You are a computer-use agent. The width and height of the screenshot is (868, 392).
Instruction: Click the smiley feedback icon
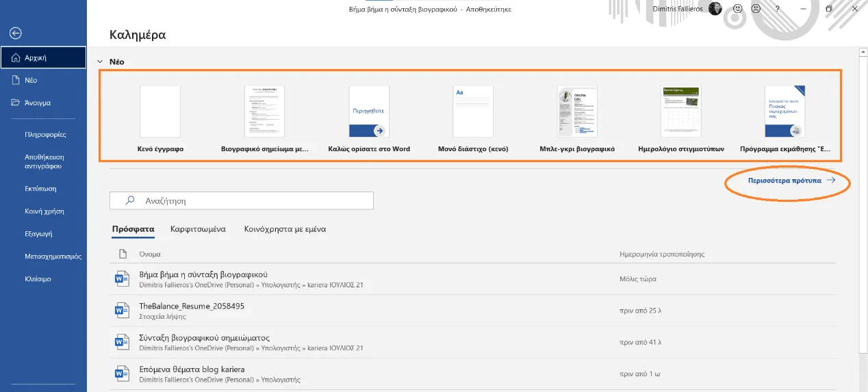coord(738,9)
